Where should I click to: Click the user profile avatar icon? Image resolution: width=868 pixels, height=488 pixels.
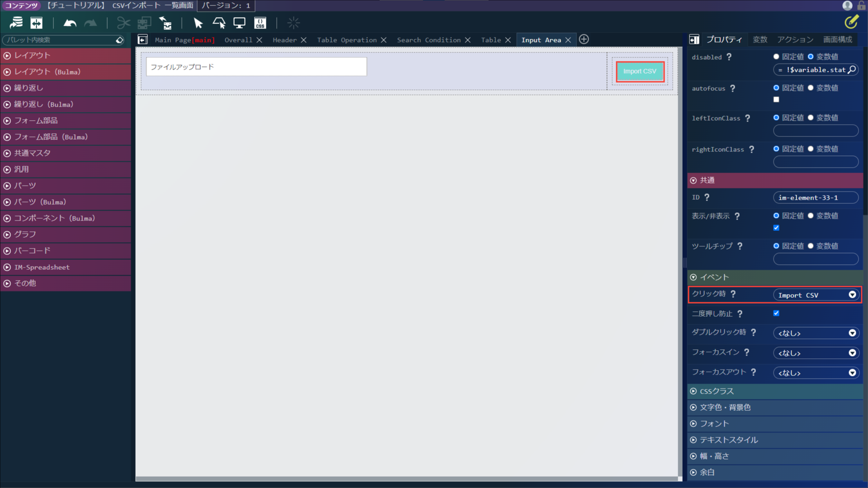pyautogui.click(x=848, y=5)
